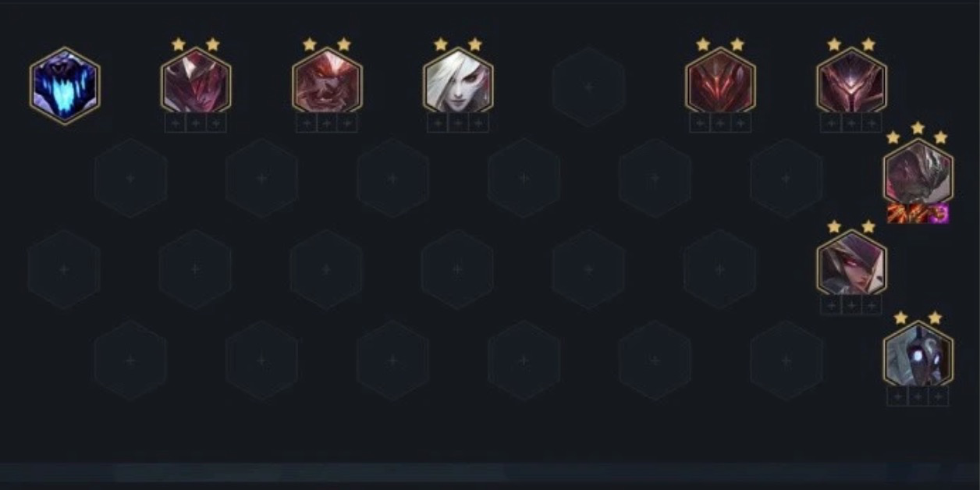980x490 pixels.
Task: Click the angry red-faced two-star champion
Action: point(327,80)
